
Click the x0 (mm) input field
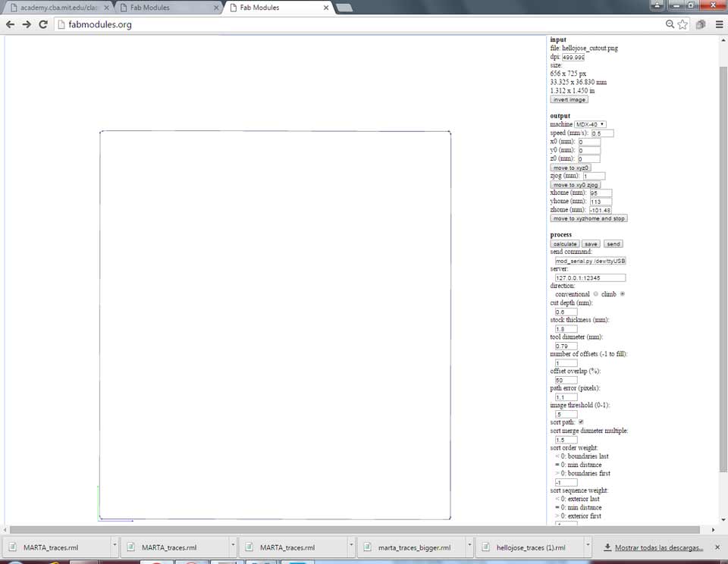(588, 142)
